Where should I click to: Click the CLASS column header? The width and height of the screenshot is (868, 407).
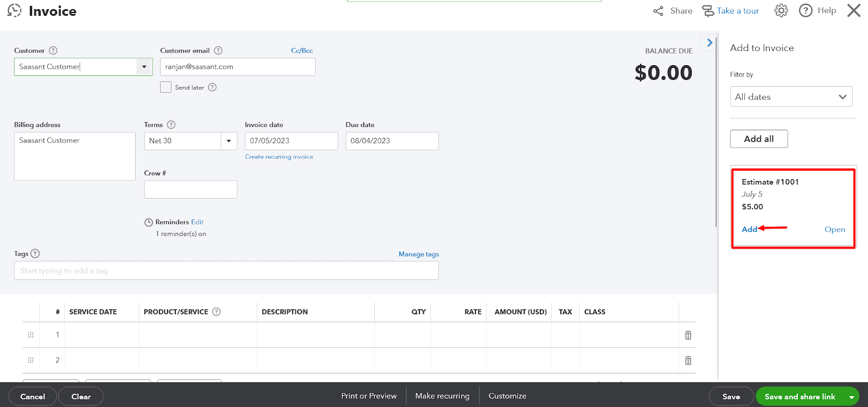tap(595, 312)
